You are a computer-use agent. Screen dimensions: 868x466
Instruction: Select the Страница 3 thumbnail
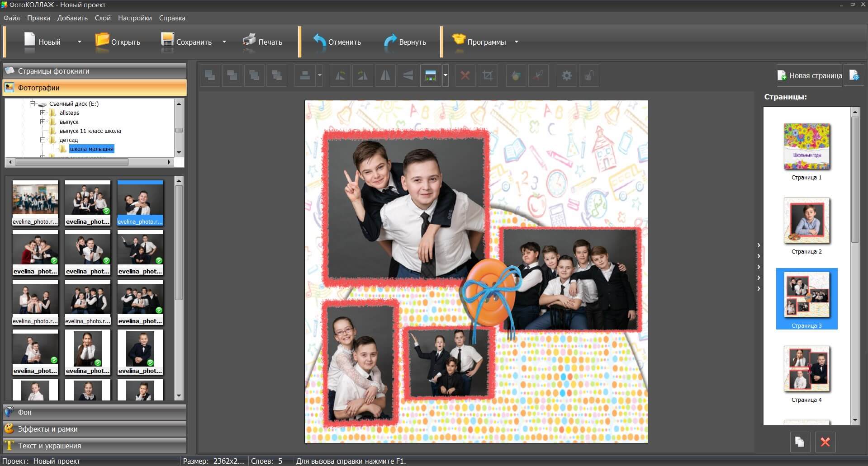pyautogui.click(x=806, y=299)
